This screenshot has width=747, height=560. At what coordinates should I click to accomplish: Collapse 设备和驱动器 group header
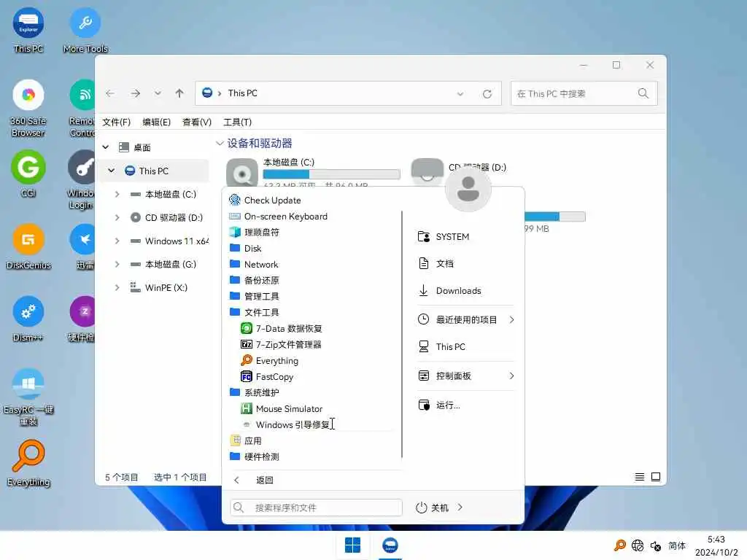pyautogui.click(x=220, y=143)
